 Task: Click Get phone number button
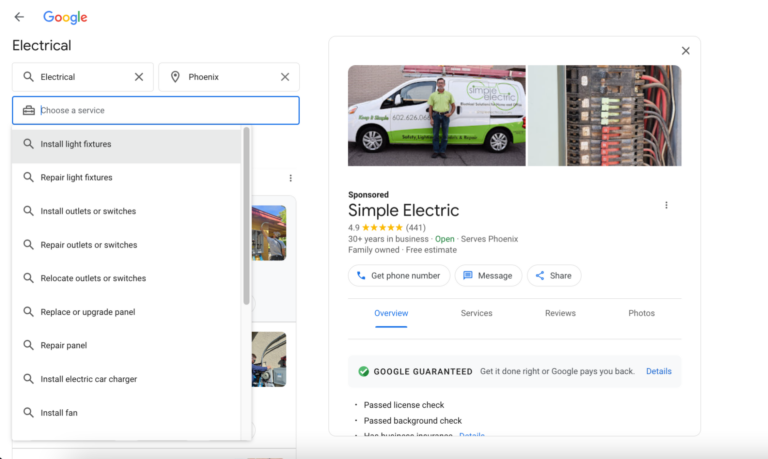(399, 276)
